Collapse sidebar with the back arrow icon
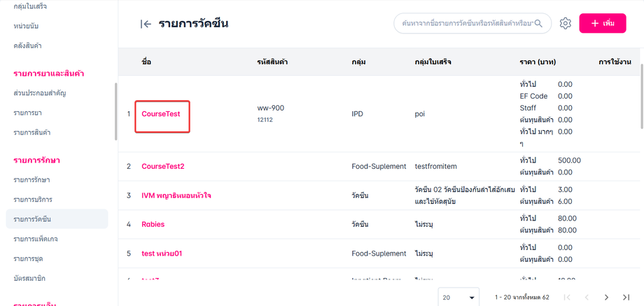Viewport: 644px width, 306px height. 146,24
